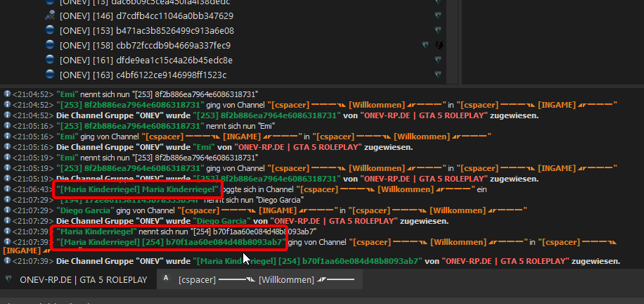Click the group badge icon on user [146] row

pyautogui.click(x=437, y=15)
